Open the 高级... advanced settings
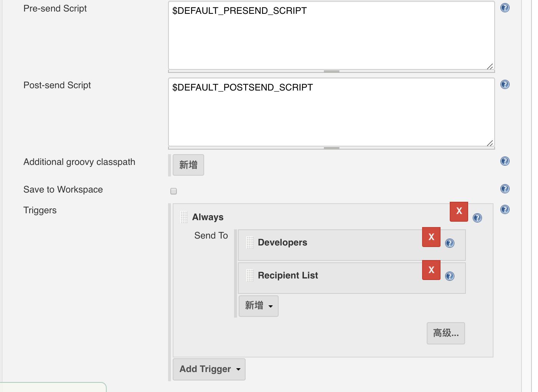538x392 pixels. pos(446,333)
